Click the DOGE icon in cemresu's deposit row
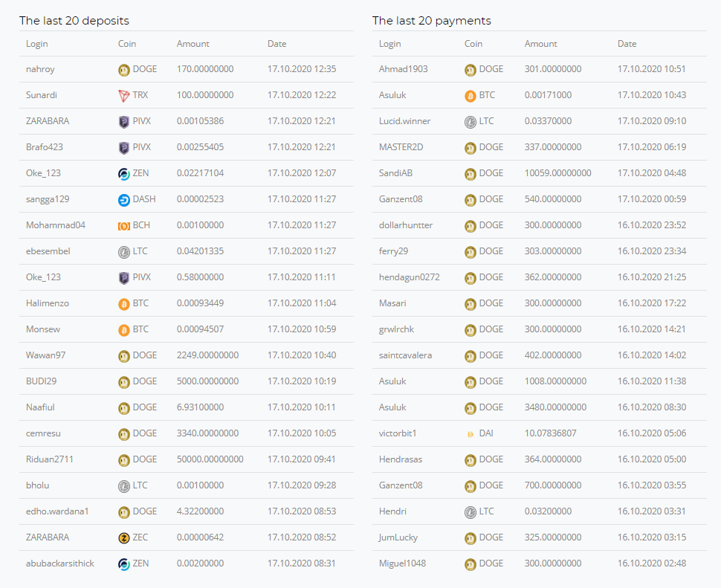This screenshot has width=721, height=588. pos(123,434)
